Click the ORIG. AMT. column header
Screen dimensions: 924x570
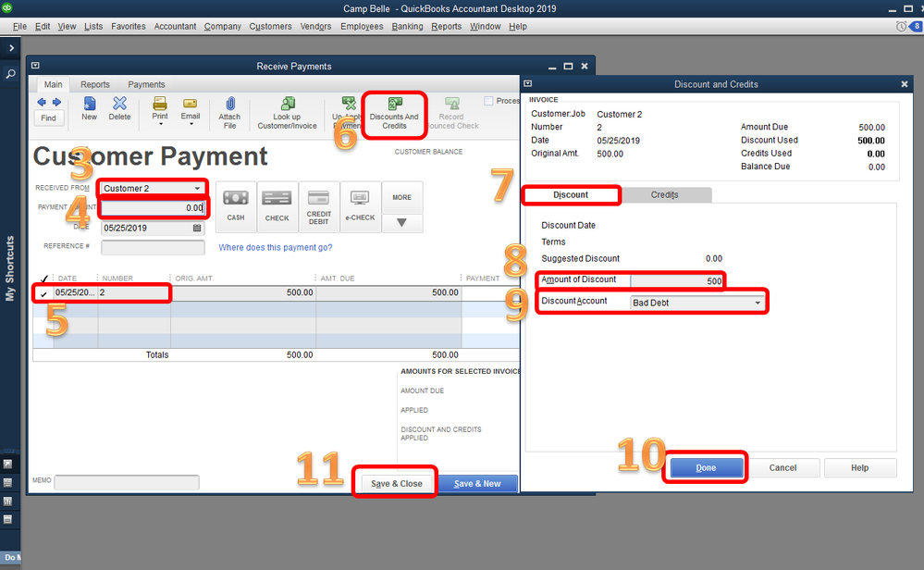click(194, 279)
